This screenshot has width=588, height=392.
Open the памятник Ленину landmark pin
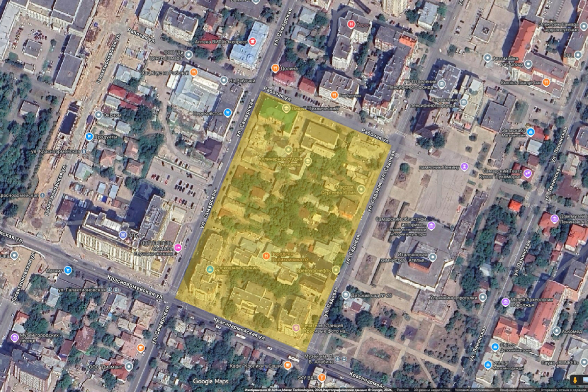(x=464, y=167)
